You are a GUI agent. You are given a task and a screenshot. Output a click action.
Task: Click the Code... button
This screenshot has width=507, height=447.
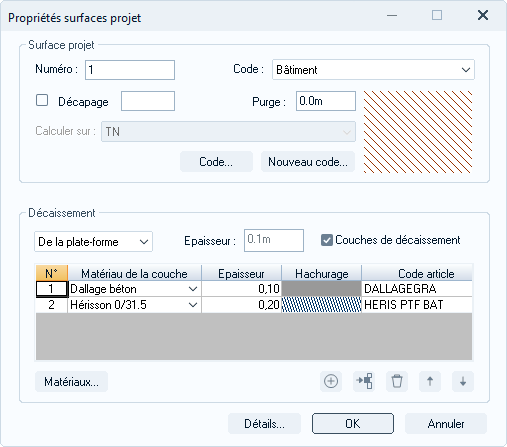216,162
